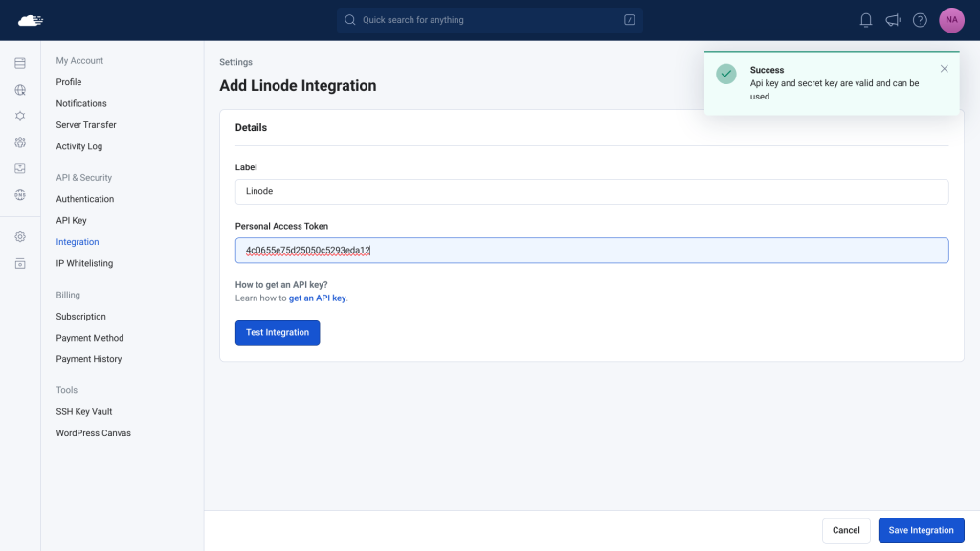Open Payment Method settings

90,338
